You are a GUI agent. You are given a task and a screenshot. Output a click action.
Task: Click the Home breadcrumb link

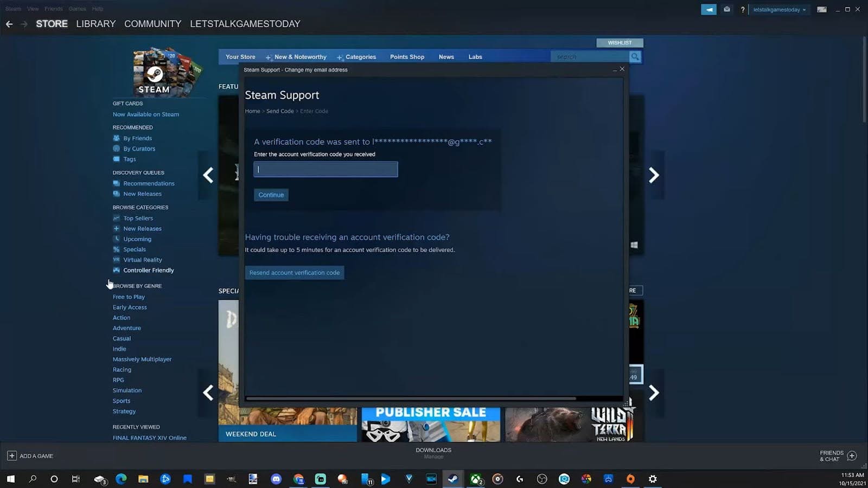[x=252, y=111]
